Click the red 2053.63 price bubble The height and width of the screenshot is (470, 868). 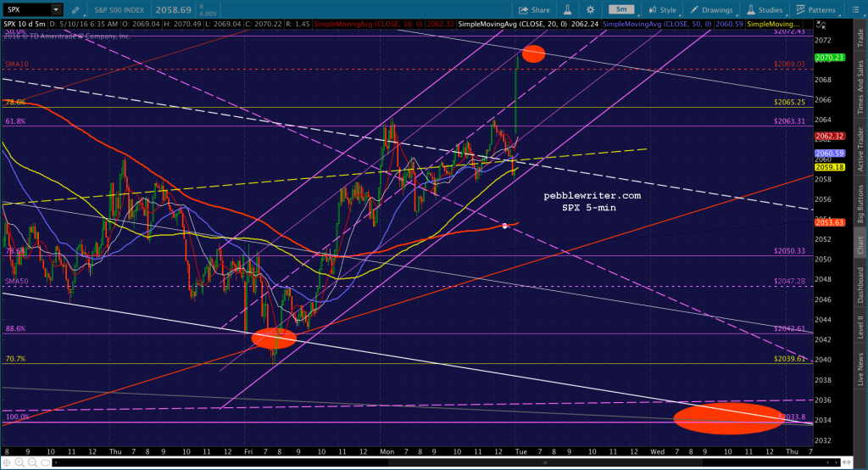pos(829,222)
